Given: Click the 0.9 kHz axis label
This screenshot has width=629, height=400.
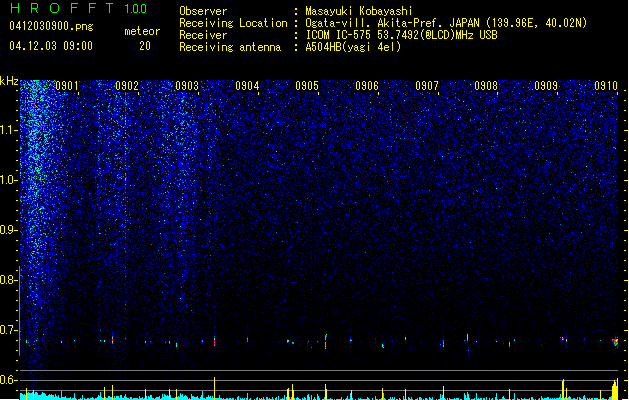Looking at the screenshot, I should click(8, 230).
